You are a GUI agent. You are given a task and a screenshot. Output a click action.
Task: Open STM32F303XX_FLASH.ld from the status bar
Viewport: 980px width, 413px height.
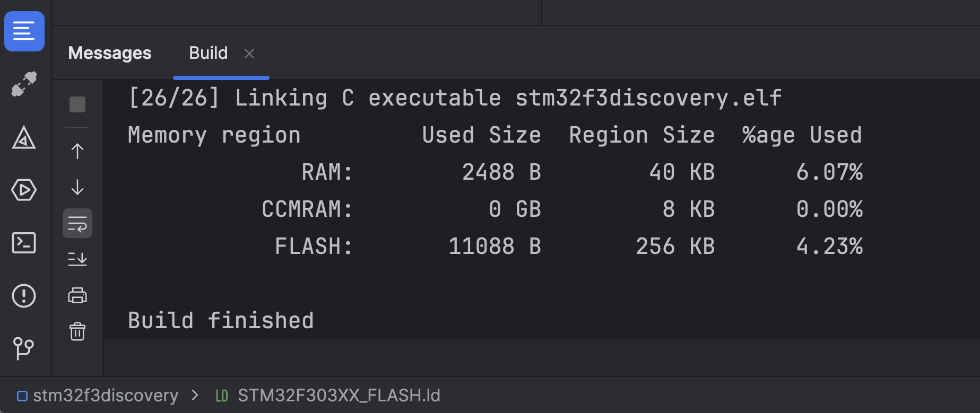pos(339,396)
